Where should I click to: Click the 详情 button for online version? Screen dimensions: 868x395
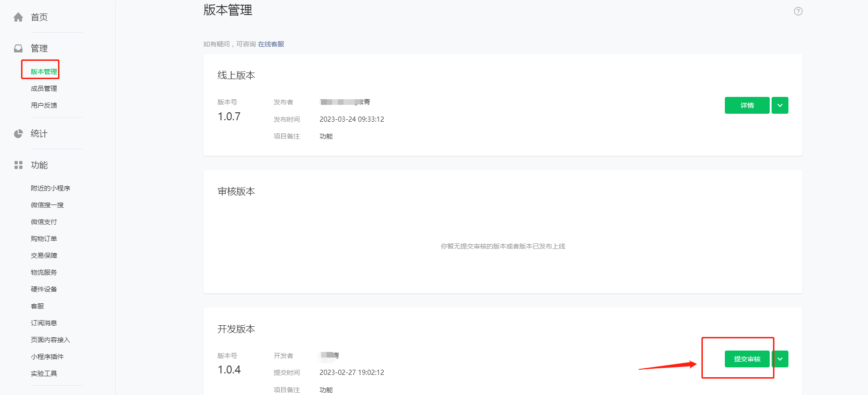[747, 105]
